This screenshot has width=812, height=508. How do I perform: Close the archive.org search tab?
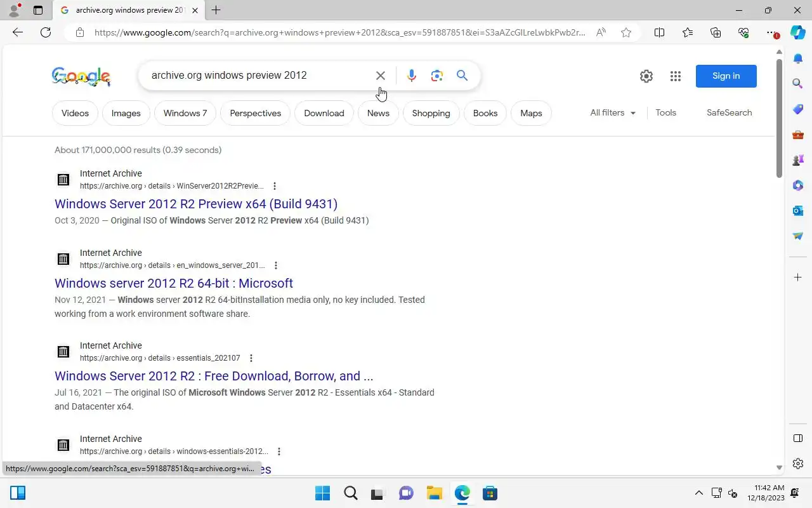[195, 10]
